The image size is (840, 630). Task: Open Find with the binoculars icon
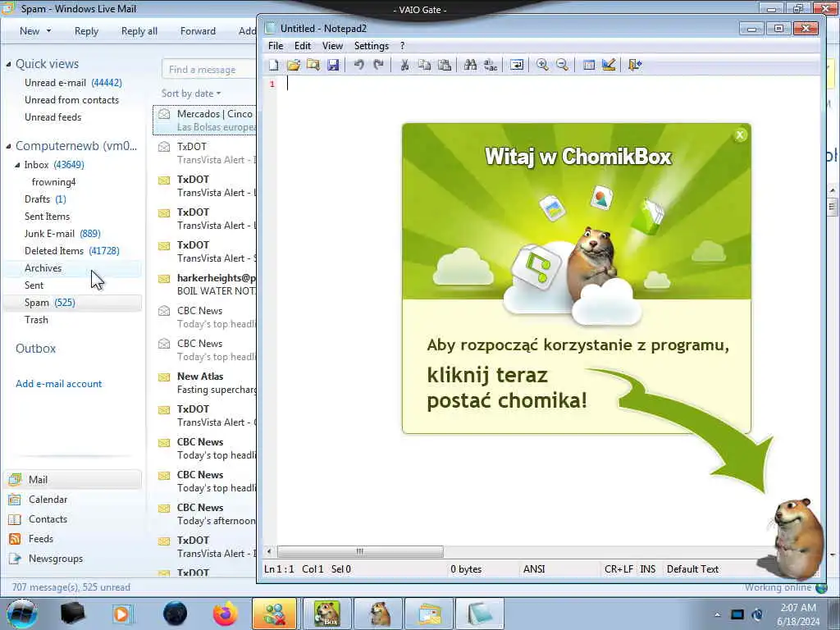click(x=470, y=65)
